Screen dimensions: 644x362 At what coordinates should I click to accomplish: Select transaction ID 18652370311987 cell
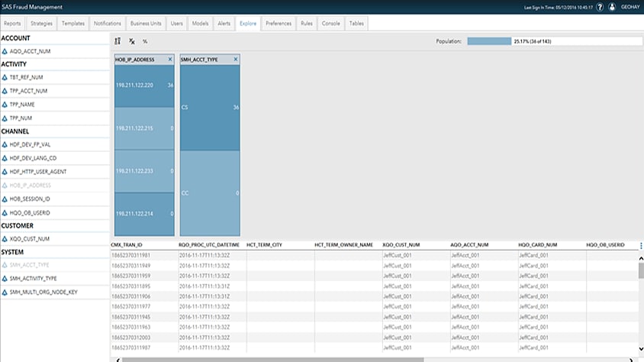(x=144, y=347)
